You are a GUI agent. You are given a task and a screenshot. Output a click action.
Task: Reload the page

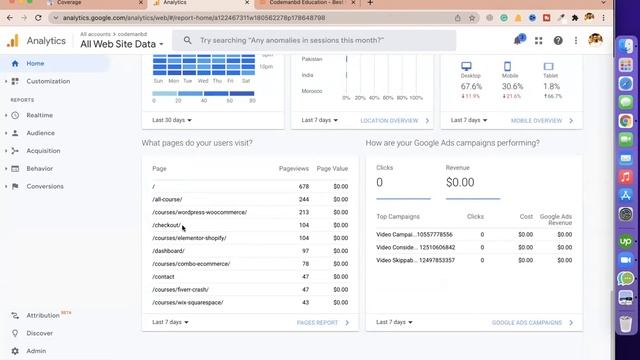(x=38, y=18)
